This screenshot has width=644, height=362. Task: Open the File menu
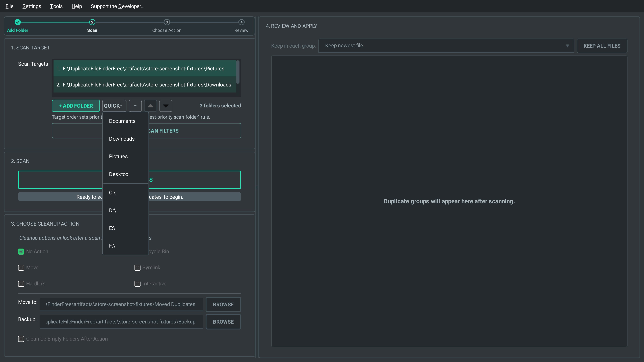(10, 6)
